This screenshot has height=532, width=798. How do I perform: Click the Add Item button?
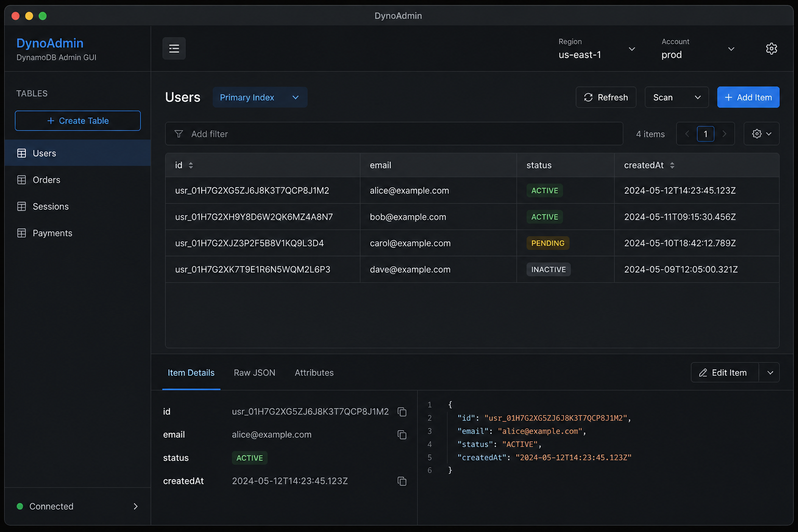click(x=748, y=98)
